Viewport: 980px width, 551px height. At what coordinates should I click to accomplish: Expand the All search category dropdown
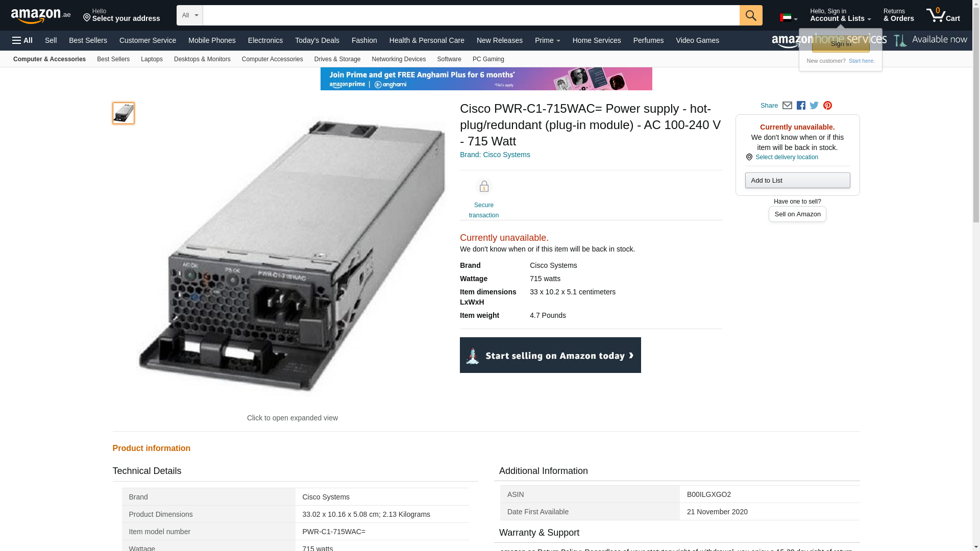[189, 15]
